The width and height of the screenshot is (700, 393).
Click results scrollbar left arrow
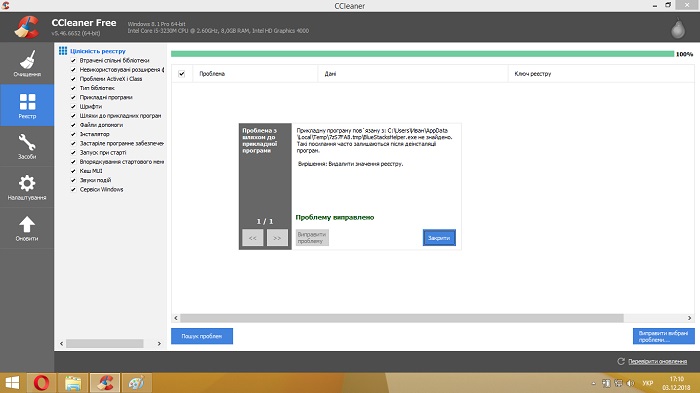176,318
